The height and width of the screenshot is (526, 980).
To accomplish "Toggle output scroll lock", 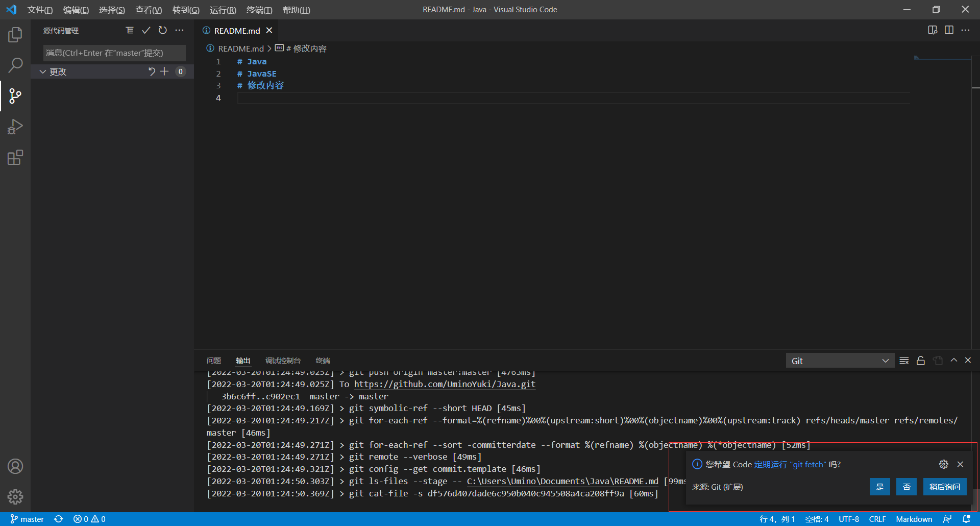I will pos(921,361).
